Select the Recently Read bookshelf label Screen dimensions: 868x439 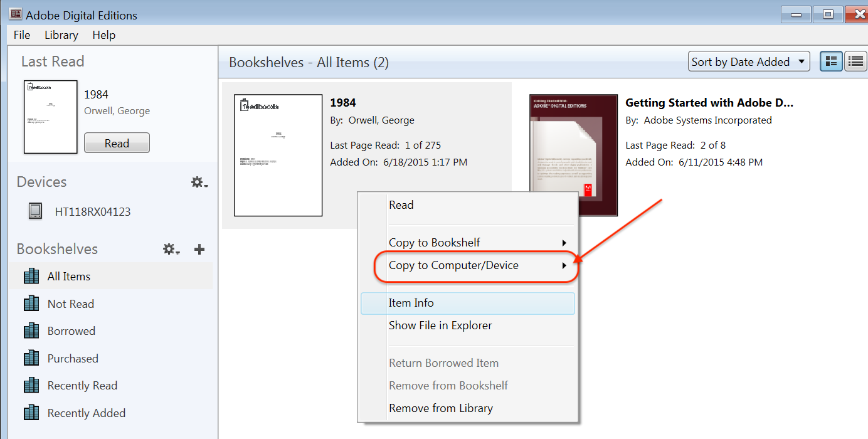pos(83,386)
